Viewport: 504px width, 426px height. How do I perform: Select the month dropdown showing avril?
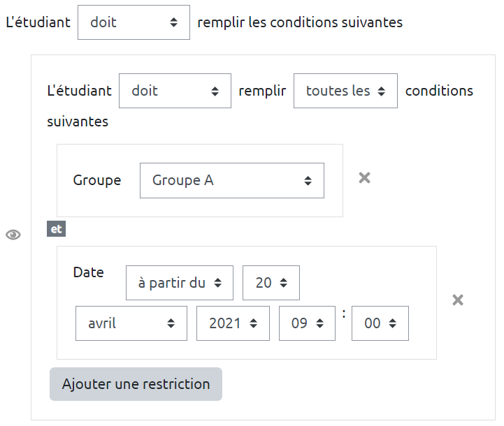point(131,323)
